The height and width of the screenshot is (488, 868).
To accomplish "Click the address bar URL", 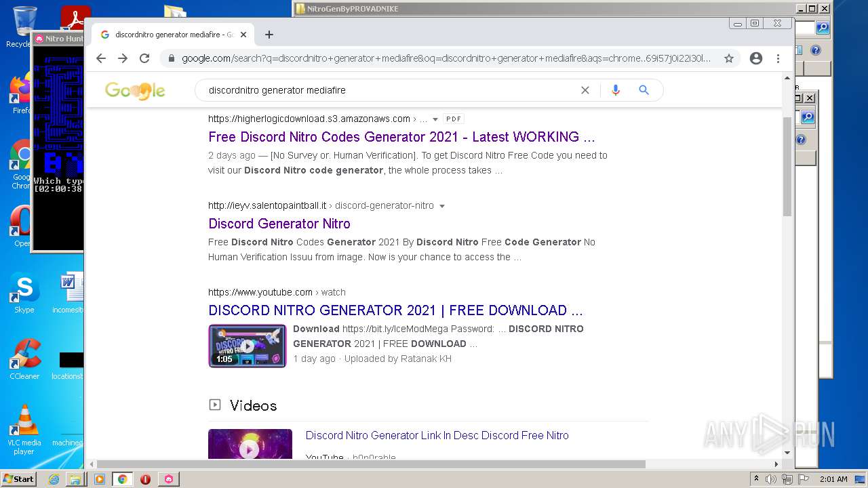I will tap(446, 58).
